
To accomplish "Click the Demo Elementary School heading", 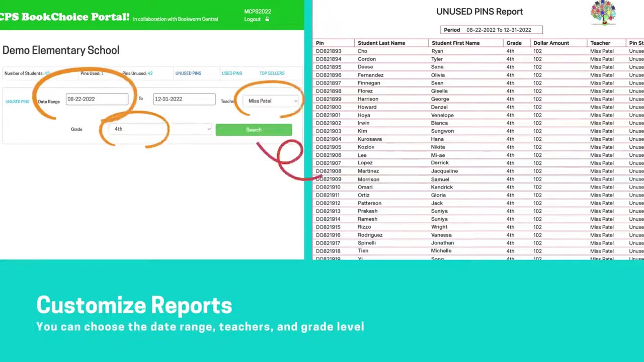I will 61,50.
